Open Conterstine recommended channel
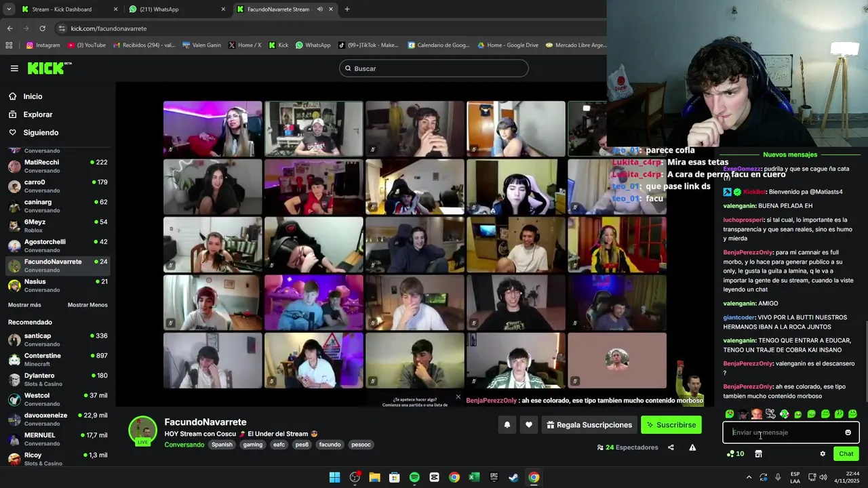868x488 pixels. click(x=58, y=359)
